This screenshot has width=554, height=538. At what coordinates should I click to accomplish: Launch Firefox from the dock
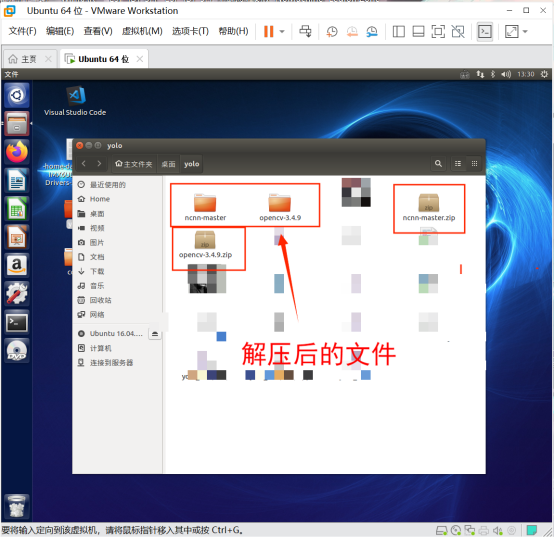[17, 152]
